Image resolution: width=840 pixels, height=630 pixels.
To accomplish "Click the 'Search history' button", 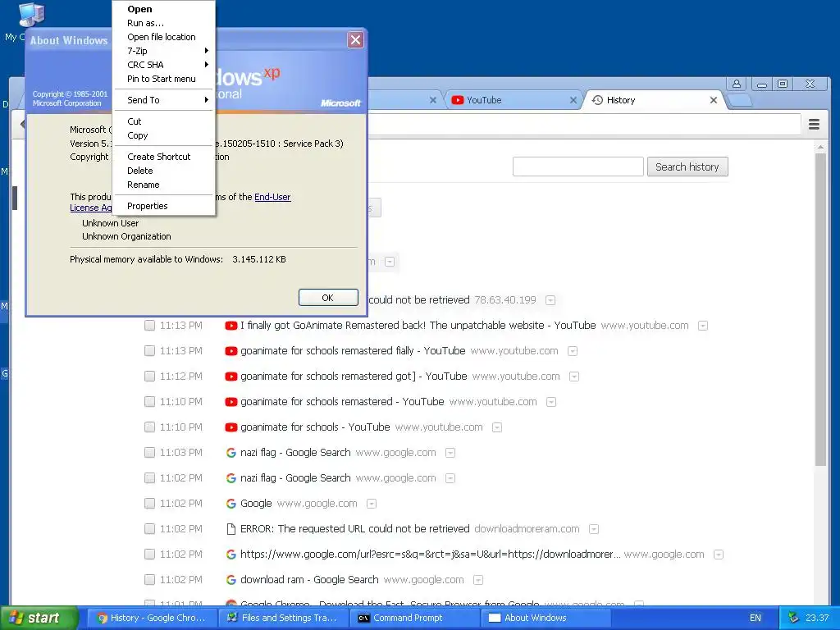I will pyautogui.click(x=687, y=167).
